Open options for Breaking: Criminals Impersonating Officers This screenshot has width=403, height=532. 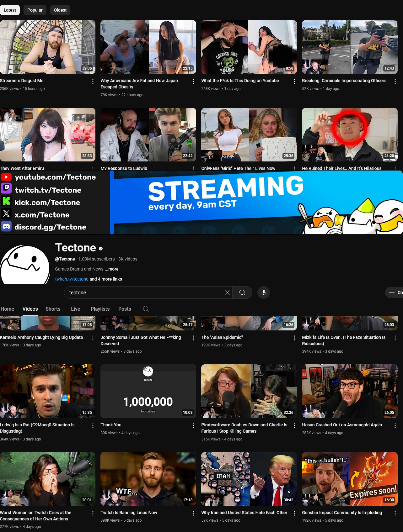(395, 82)
